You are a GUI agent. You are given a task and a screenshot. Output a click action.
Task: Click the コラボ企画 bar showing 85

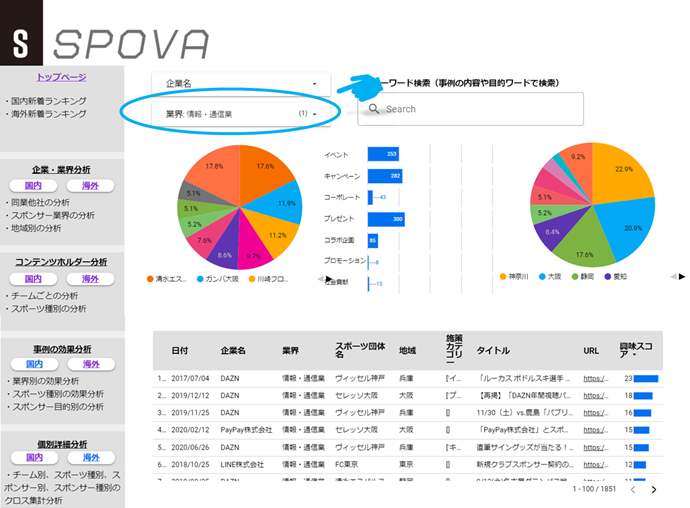pos(373,240)
